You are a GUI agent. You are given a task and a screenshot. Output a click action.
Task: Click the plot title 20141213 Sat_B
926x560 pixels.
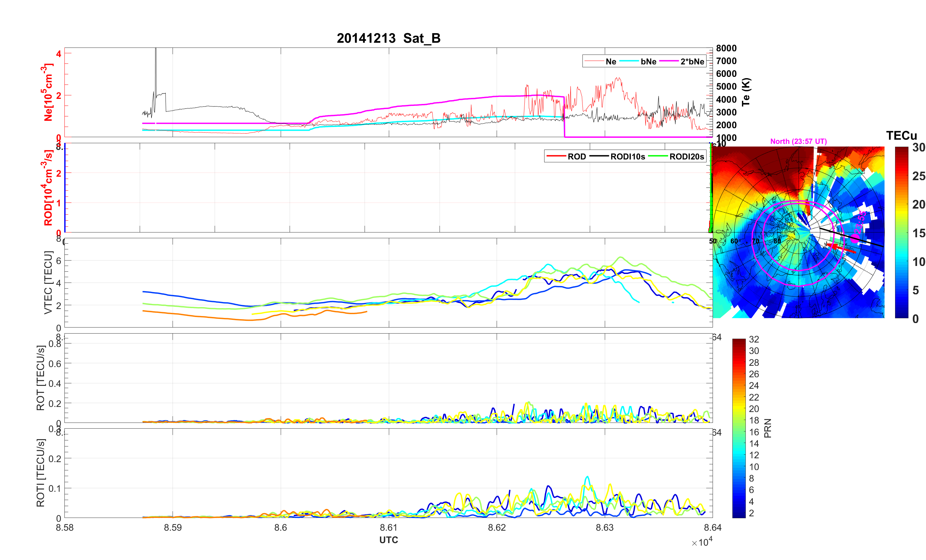point(388,38)
